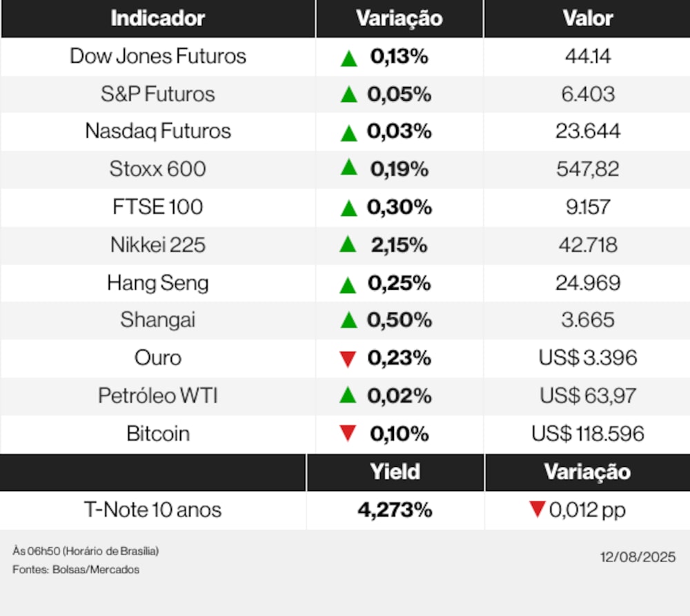Click the green up arrow for Petróleo WTI

click(x=348, y=395)
